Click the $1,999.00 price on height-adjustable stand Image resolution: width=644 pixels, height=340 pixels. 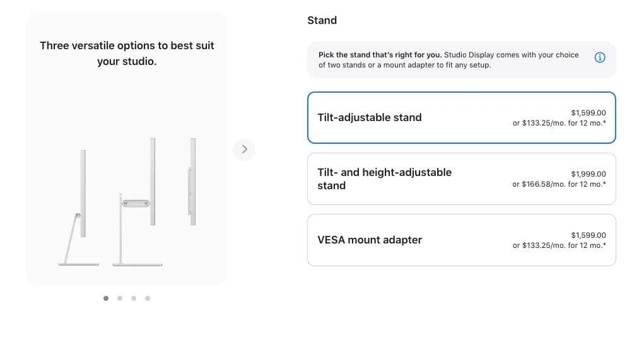coord(588,173)
